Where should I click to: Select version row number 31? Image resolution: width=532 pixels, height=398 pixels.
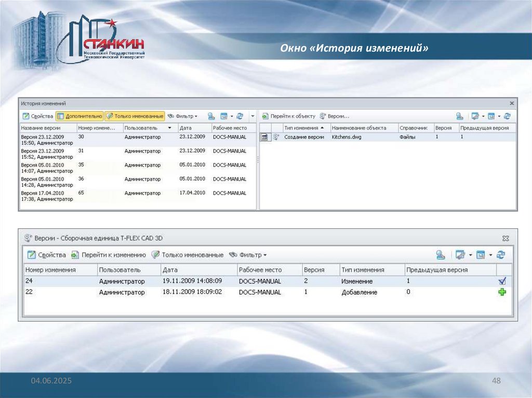[x=138, y=154]
